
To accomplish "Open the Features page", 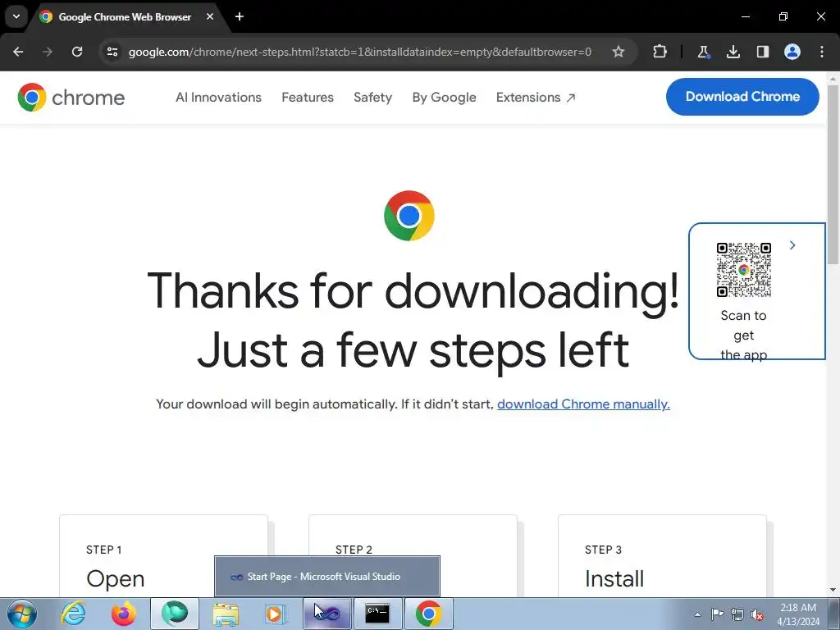I will 308,98.
